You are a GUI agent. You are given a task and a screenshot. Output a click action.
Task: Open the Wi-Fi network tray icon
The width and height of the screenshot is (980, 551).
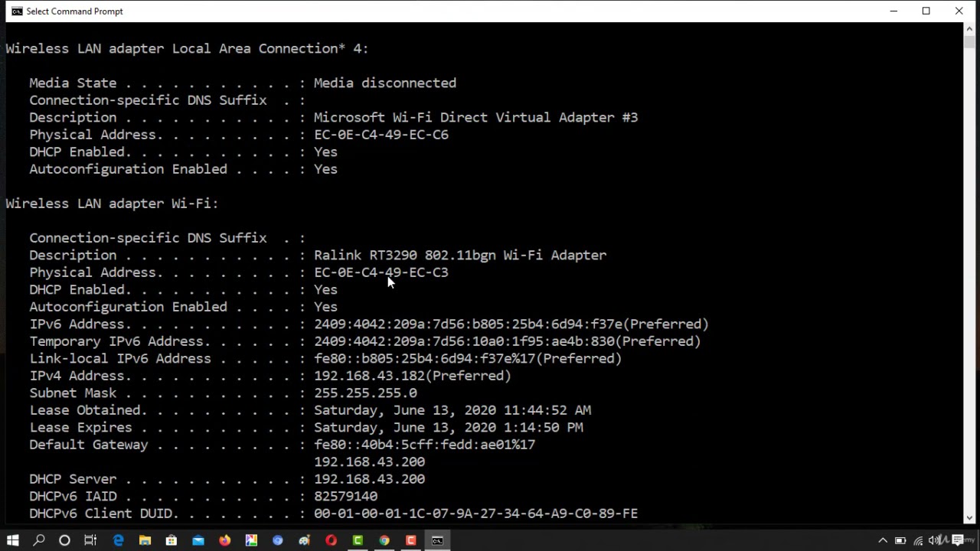click(x=918, y=540)
